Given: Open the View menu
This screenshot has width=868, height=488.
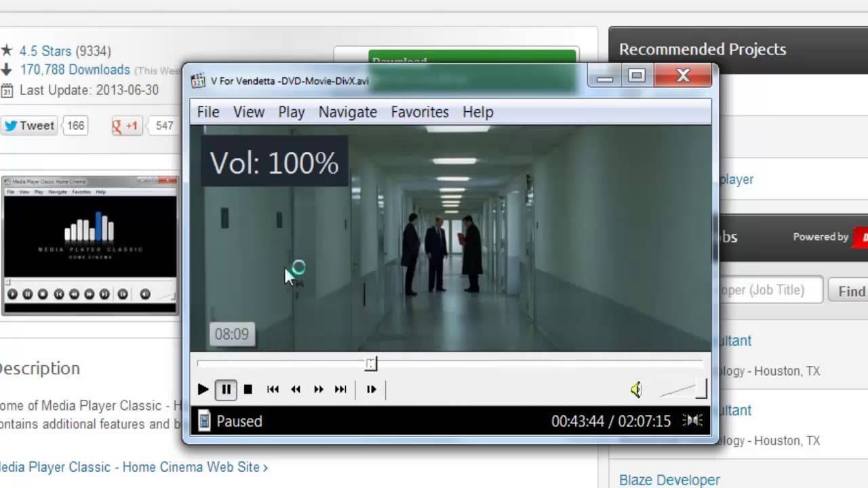Looking at the screenshot, I should click(249, 112).
